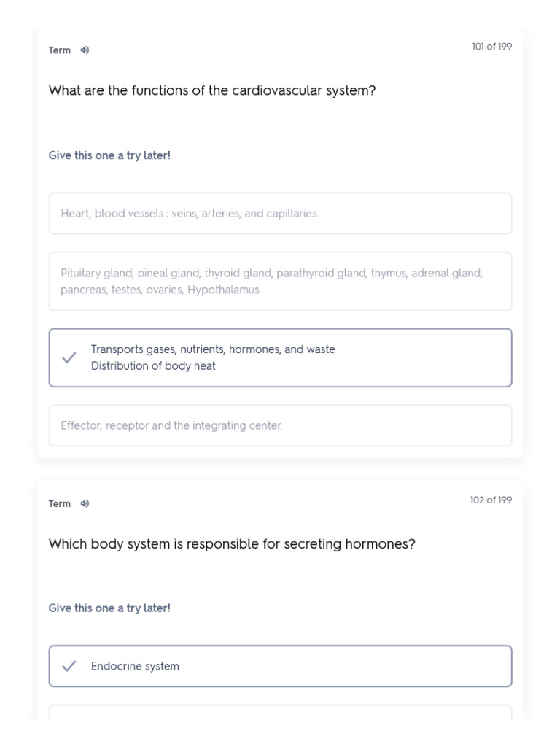Select 'Transports gases, nutrients, hormones' answer
The width and height of the screenshot is (560, 747).
(x=213, y=349)
